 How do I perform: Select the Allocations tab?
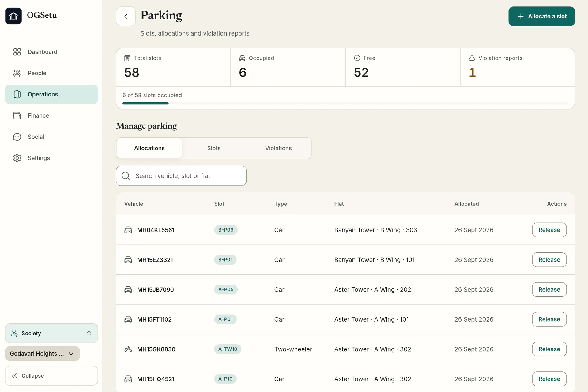click(x=149, y=148)
